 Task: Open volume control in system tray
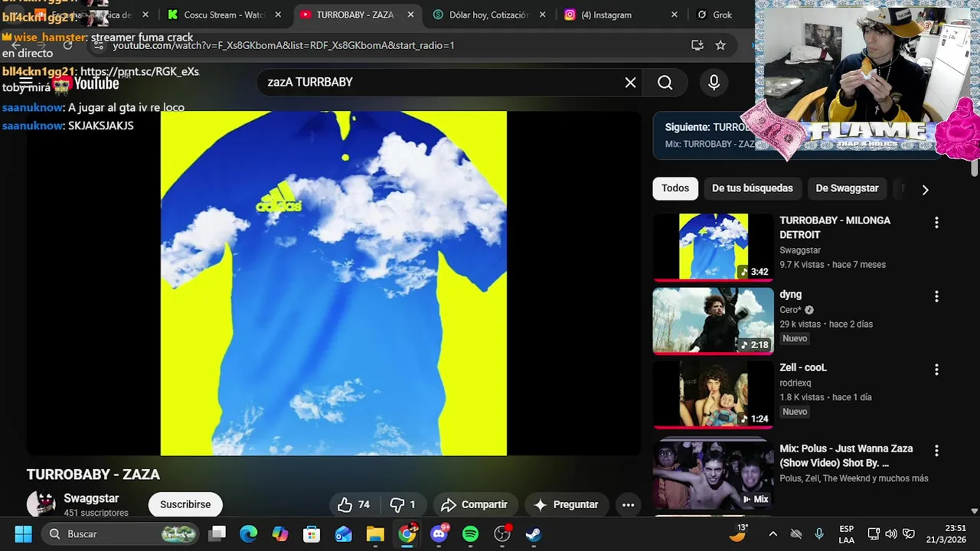point(891,533)
